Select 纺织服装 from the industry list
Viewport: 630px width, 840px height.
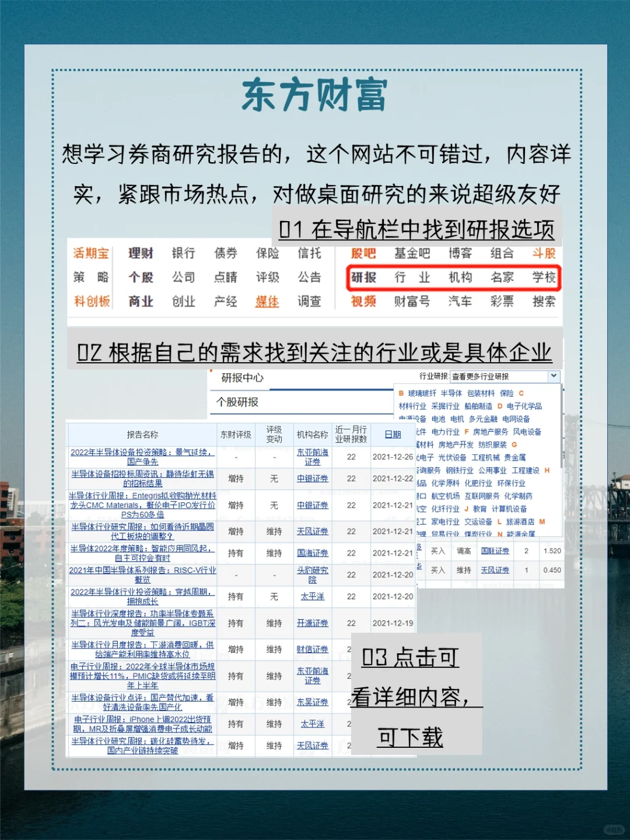tap(493, 444)
